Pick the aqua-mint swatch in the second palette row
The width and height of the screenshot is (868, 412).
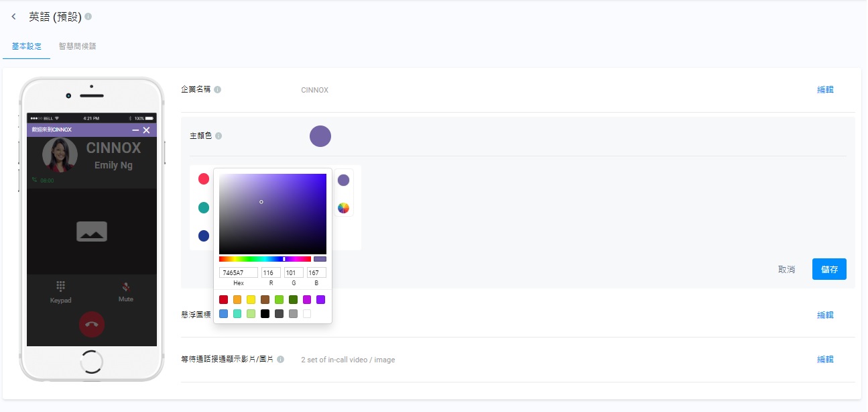[237, 313]
